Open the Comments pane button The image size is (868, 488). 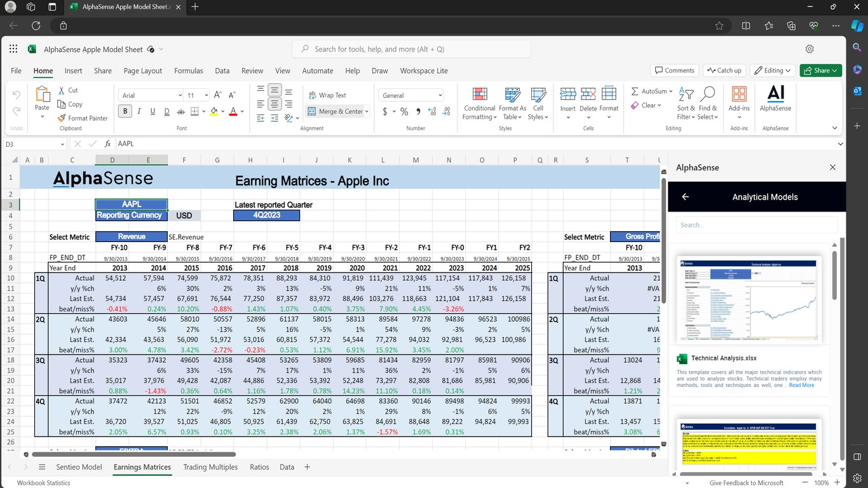[674, 71]
